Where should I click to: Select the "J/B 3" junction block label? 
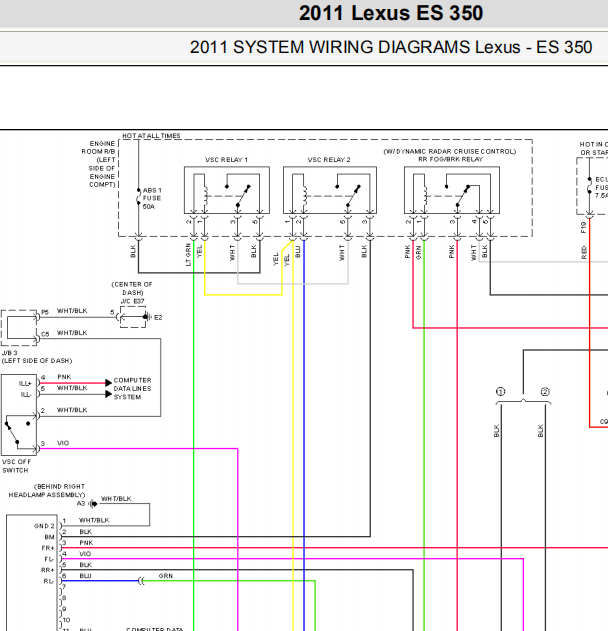[10, 353]
